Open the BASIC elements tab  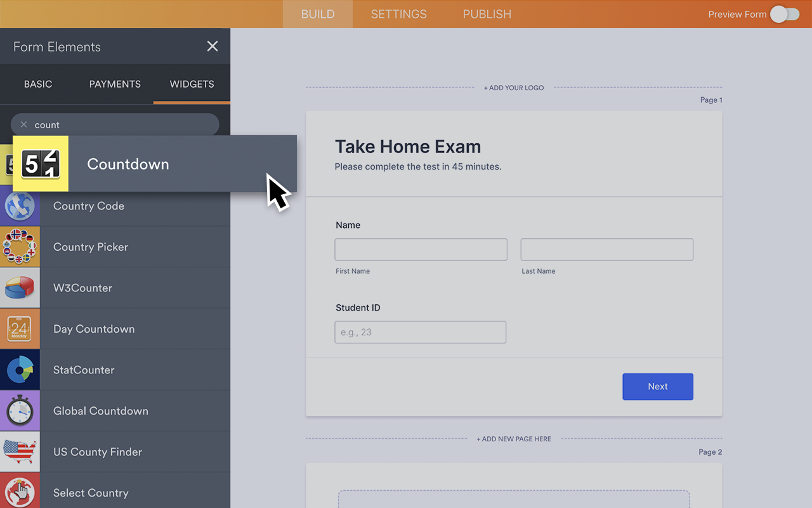[38, 84]
